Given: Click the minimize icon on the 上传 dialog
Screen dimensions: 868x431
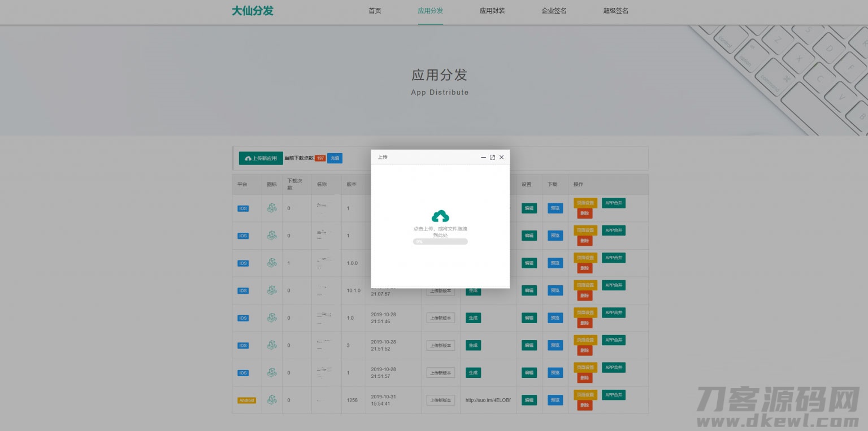Looking at the screenshot, I should click(x=483, y=157).
